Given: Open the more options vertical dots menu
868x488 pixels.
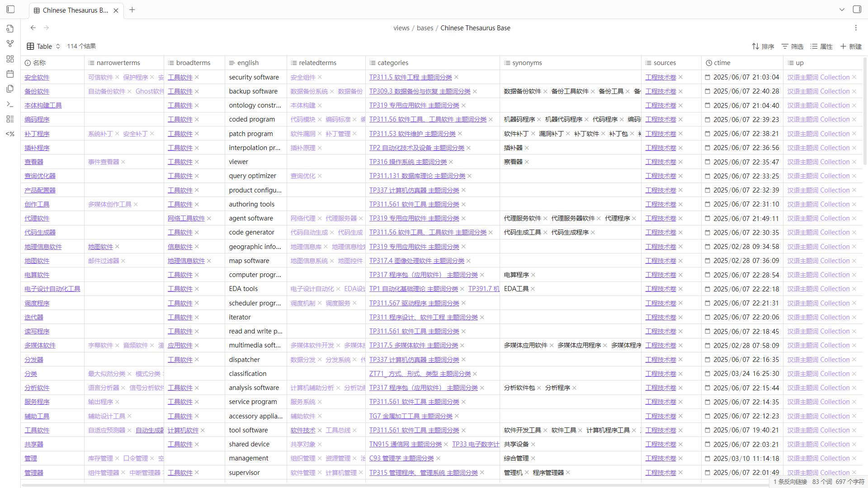Looking at the screenshot, I should pos(856,28).
